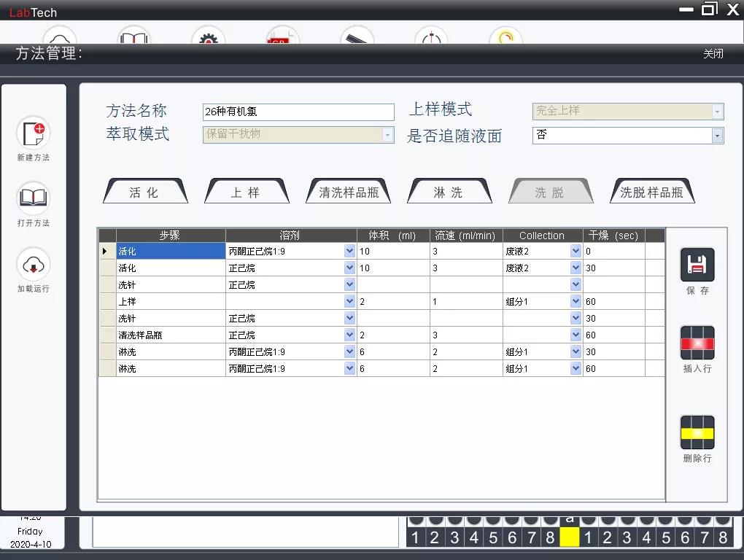
Task: Open the 洗脱样品瓶 tab
Action: pyautogui.click(x=651, y=192)
